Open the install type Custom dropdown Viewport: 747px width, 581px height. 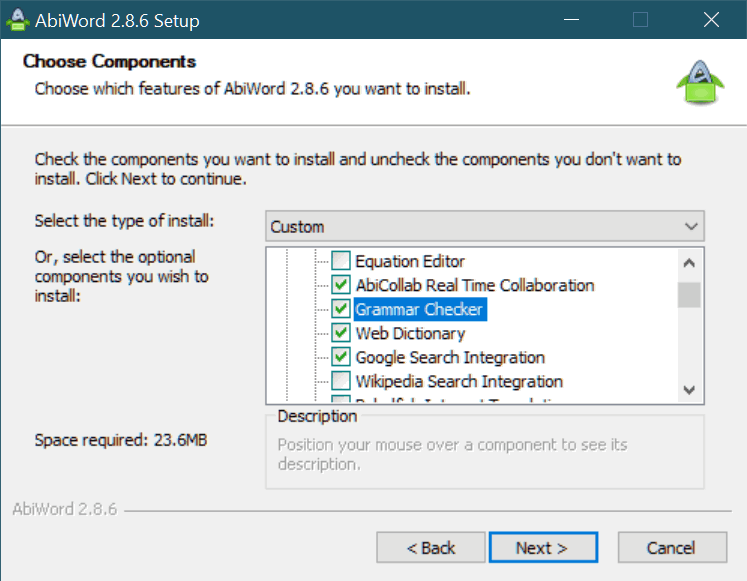pos(485,226)
